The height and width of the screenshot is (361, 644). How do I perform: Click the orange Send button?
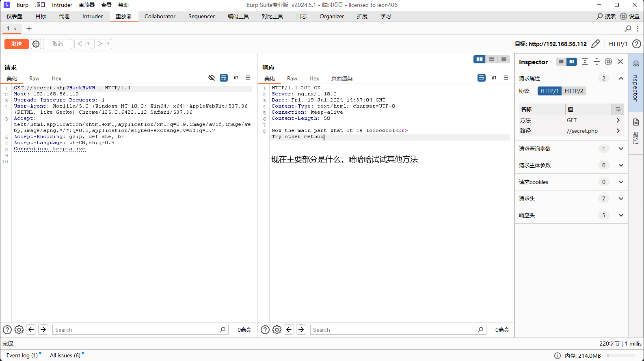pos(17,44)
